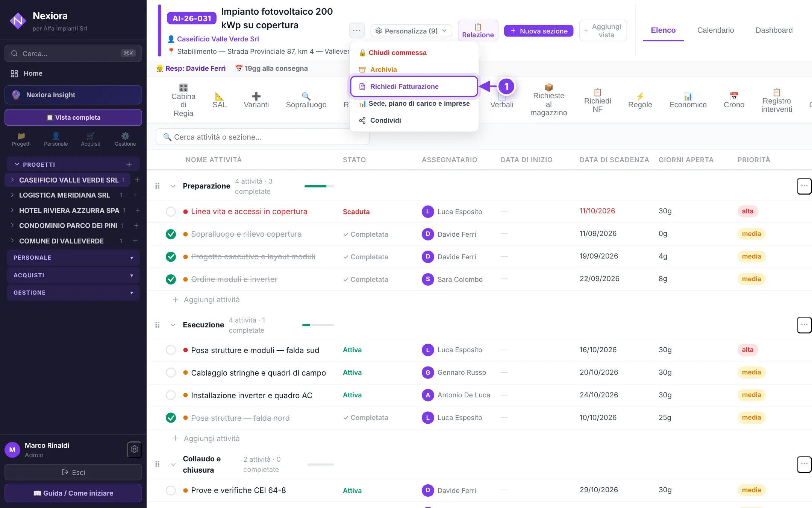Uncheck Ordine moduli e inverter task
The image size is (812, 508).
(171, 279)
